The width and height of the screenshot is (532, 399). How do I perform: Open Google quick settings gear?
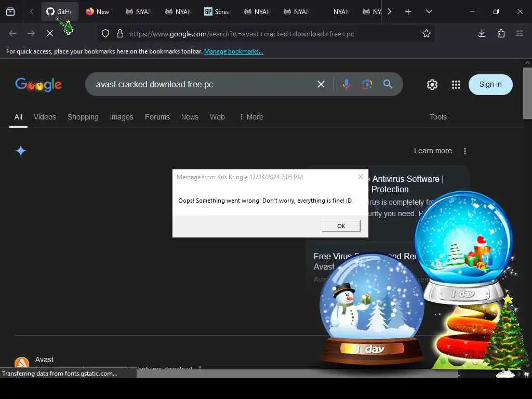(x=432, y=85)
